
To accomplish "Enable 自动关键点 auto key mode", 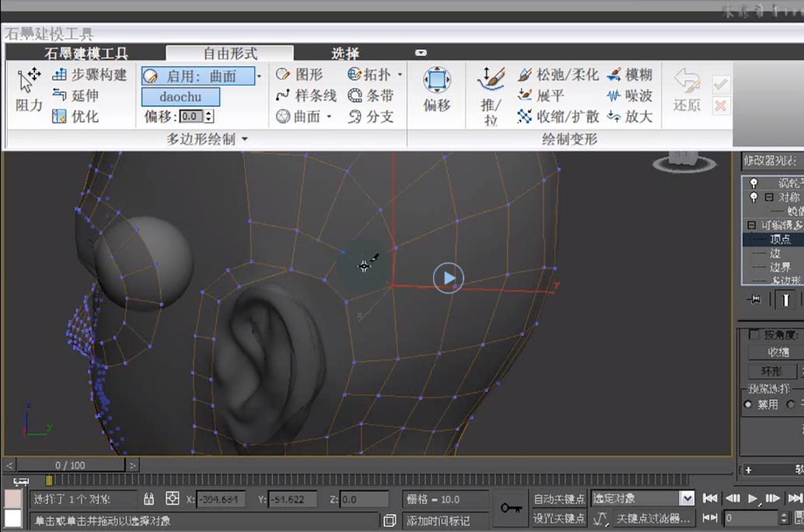I will [x=558, y=499].
